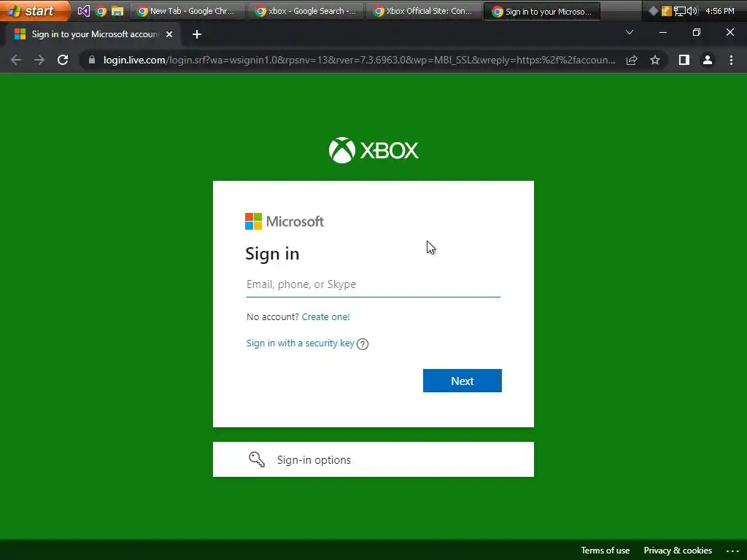747x560 pixels.
Task: Open Terms of use link
Action: 605,551
